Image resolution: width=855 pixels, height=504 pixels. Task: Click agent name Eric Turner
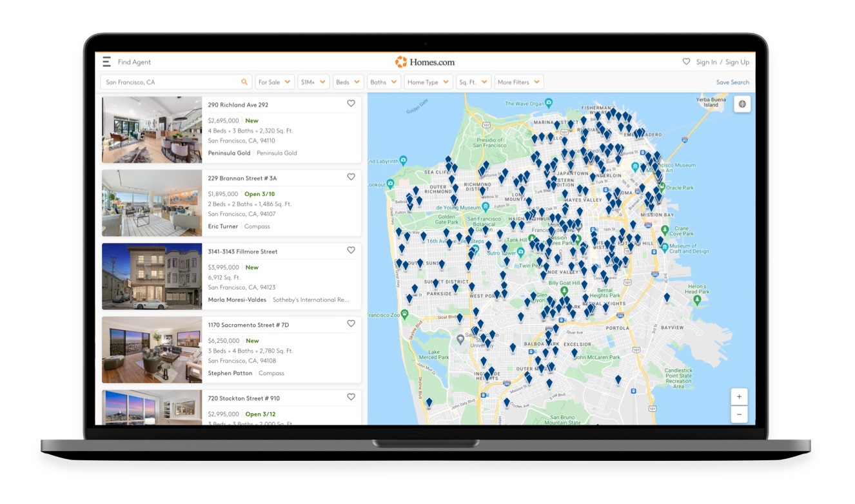pyautogui.click(x=223, y=226)
